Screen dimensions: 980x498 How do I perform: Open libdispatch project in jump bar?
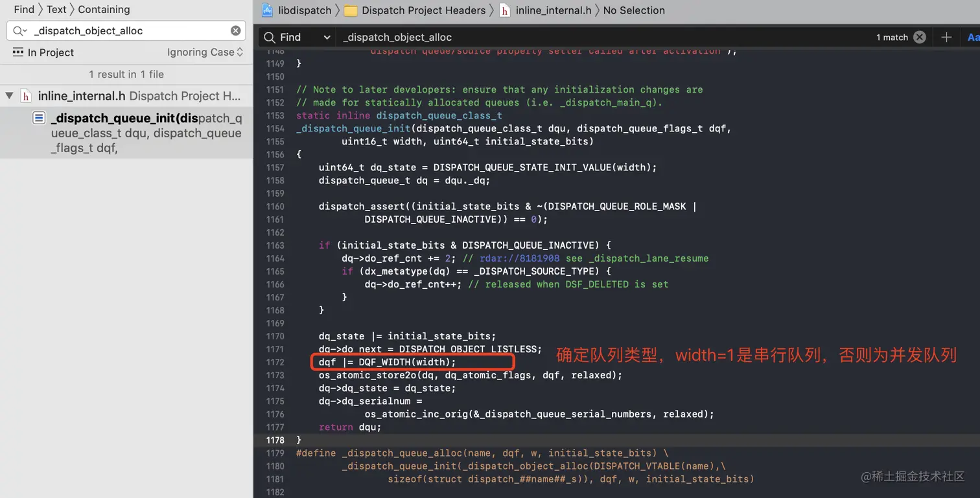(305, 10)
